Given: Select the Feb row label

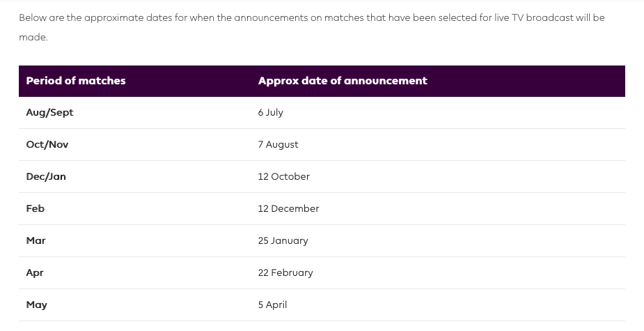Looking at the screenshot, I should pos(36,208).
